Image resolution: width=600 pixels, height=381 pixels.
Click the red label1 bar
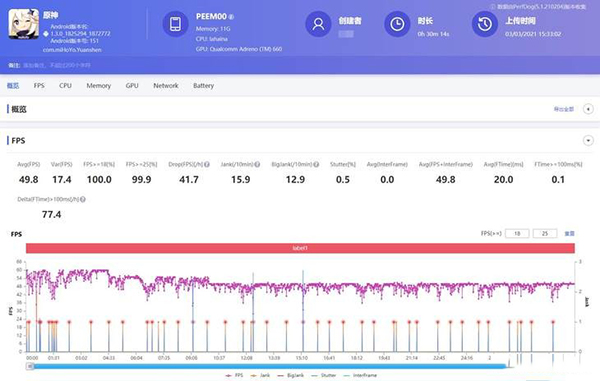click(x=300, y=248)
